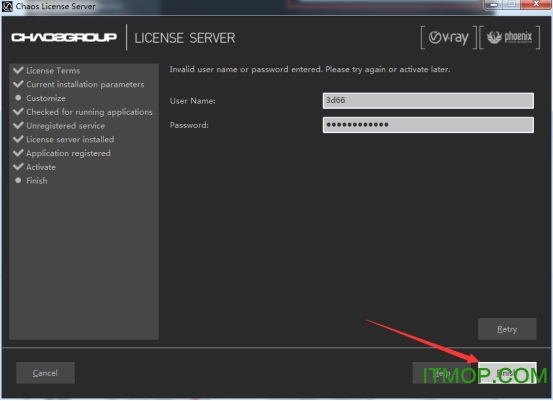The height and width of the screenshot is (401, 553).
Task: Click the Retry button
Action: click(x=507, y=329)
